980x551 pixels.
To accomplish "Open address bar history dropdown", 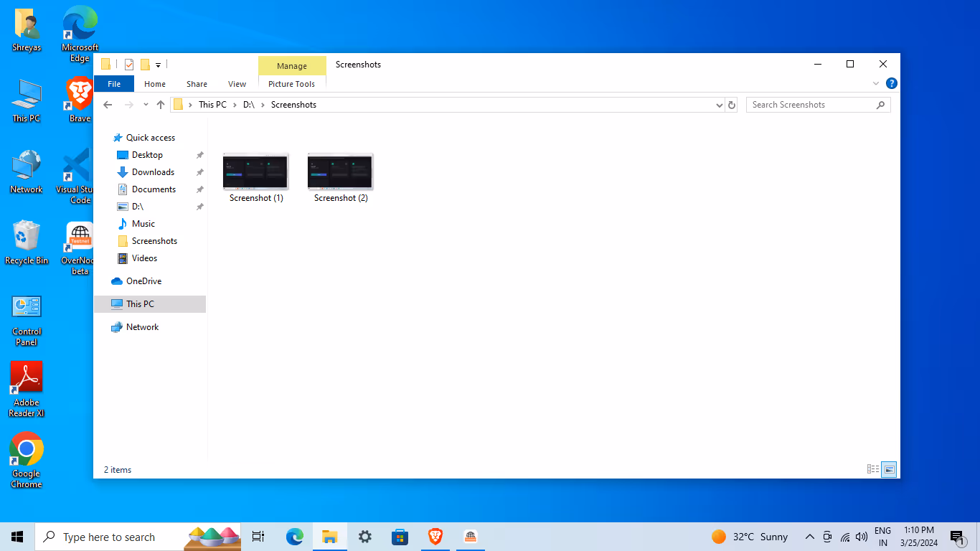I will point(719,105).
